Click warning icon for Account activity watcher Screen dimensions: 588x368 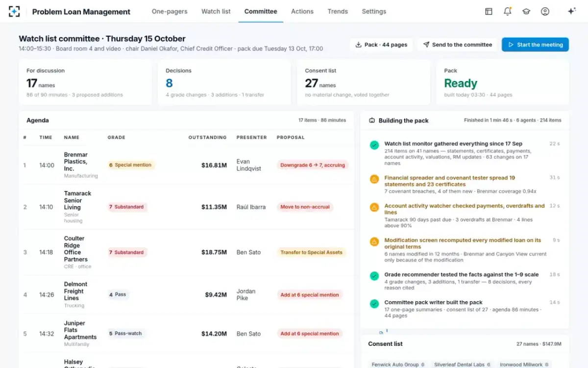pyautogui.click(x=374, y=207)
